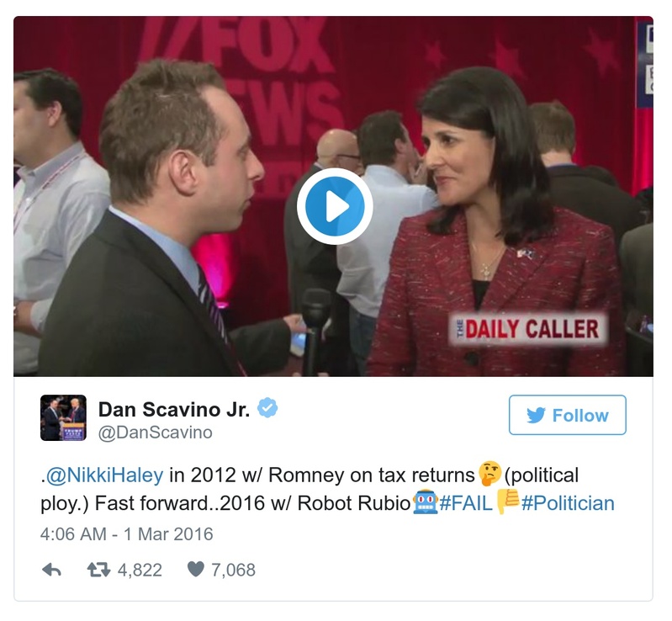Click the robot emoji after Rubio

425,502
